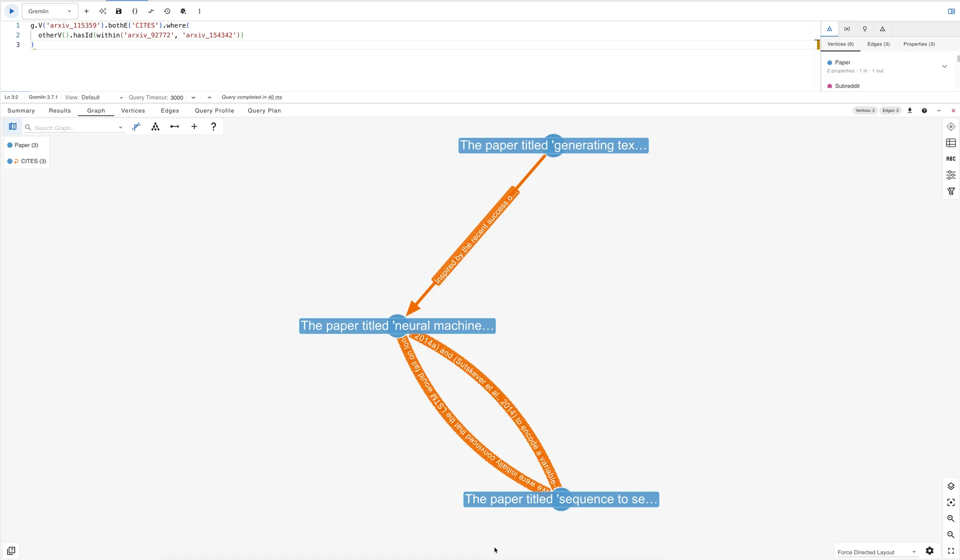Open the Force Directed Layout dropdown

coord(876,552)
